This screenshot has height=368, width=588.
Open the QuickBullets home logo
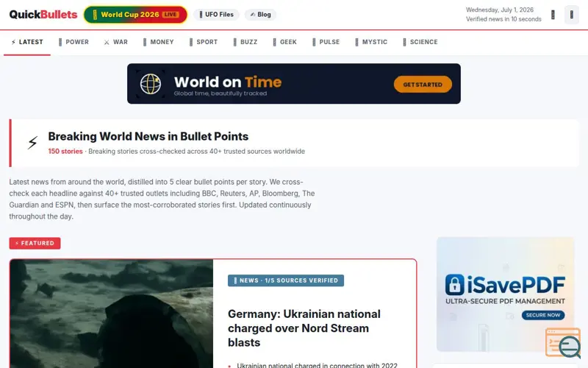(43, 15)
